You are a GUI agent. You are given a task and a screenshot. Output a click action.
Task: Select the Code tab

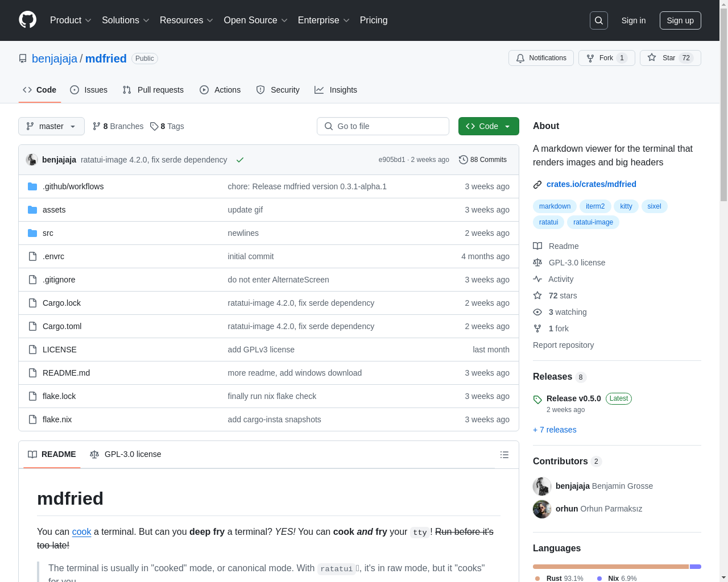(x=40, y=90)
